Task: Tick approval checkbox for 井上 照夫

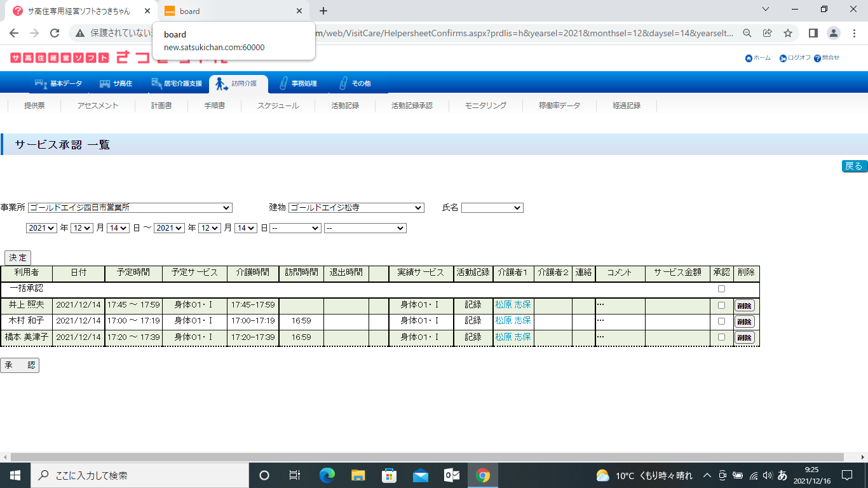Action: click(x=721, y=305)
